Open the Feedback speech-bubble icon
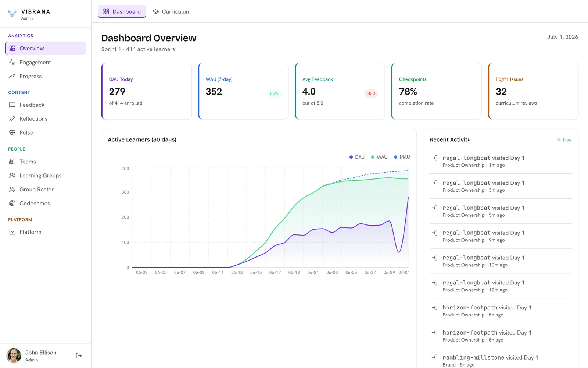Screen dimensions: 588x368 [12, 105]
